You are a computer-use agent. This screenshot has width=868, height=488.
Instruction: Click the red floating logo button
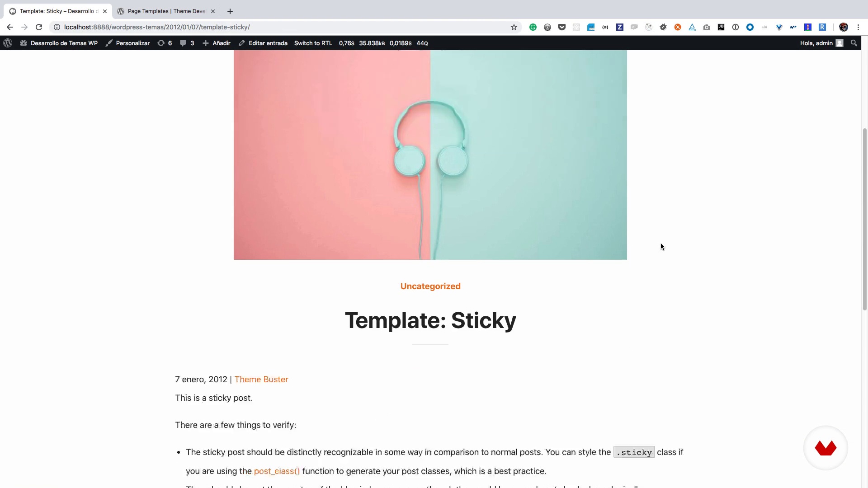[826, 448]
